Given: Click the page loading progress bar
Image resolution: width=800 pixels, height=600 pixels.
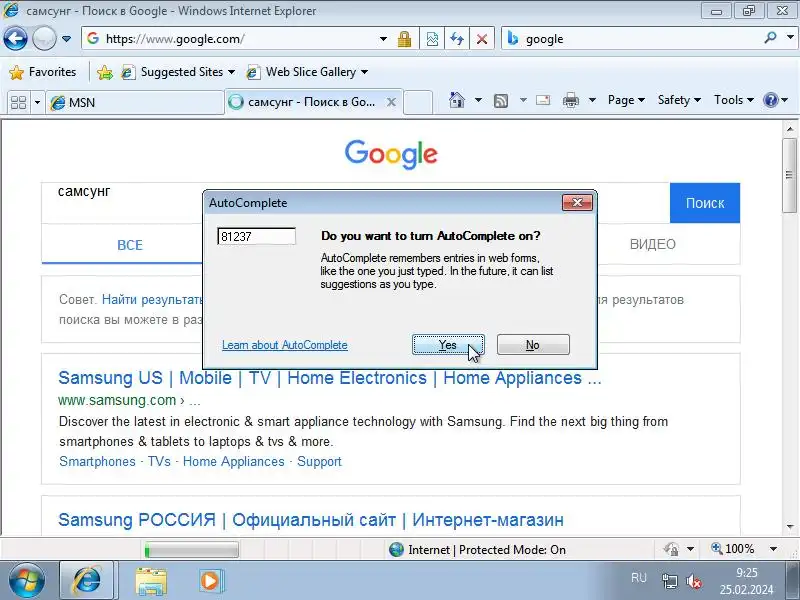Looking at the screenshot, I should [x=191, y=549].
